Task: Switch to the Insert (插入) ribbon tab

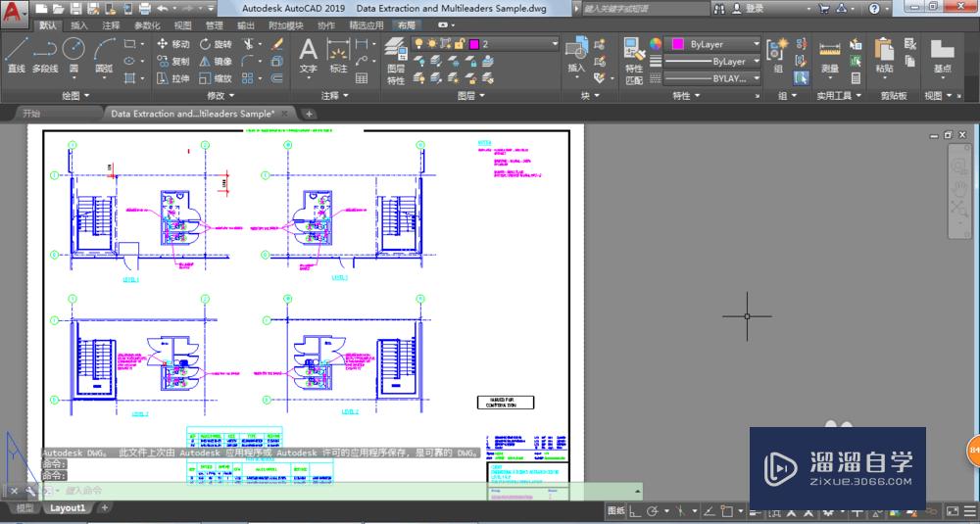Action: [x=79, y=24]
